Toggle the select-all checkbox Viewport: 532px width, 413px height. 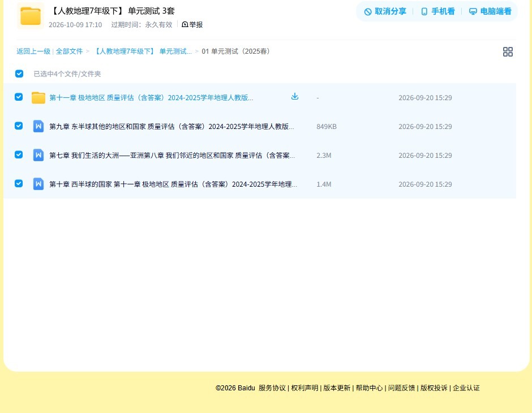(x=19, y=74)
